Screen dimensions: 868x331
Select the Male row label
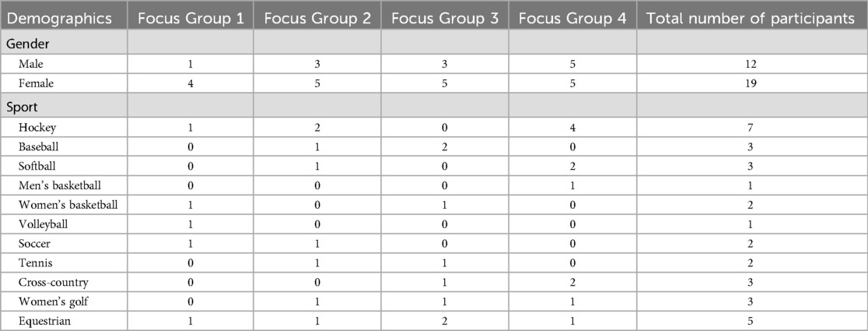click(30, 65)
